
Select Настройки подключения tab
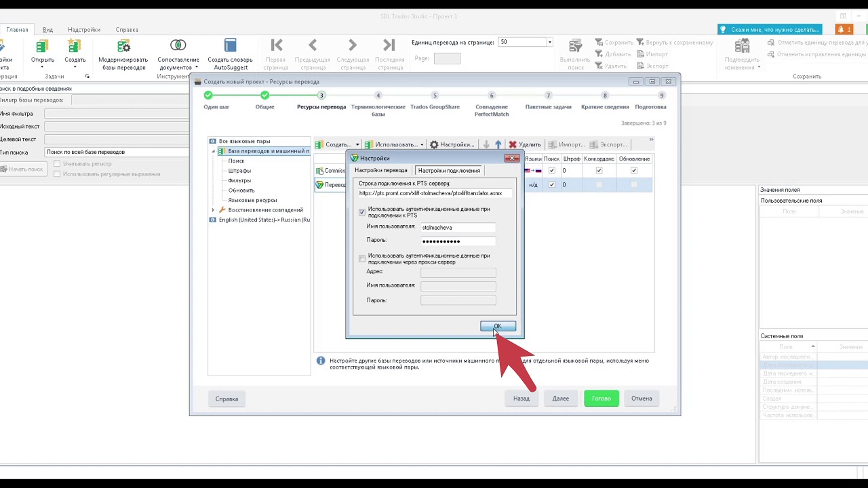point(449,170)
